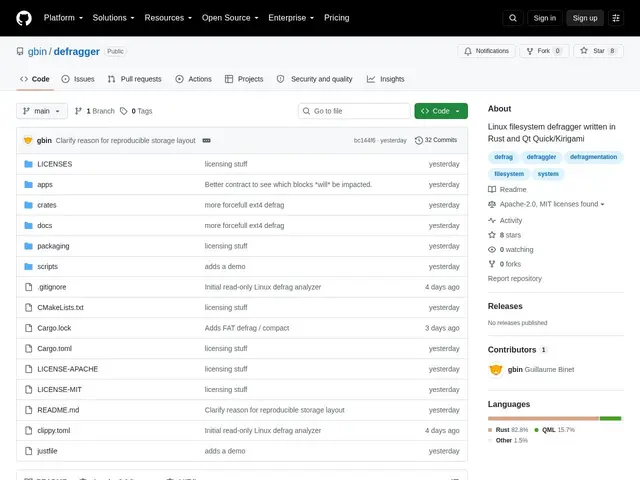Open commit hash bc144f6 link
Image resolution: width=640 pixels, height=480 pixels.
coord(364,140)
